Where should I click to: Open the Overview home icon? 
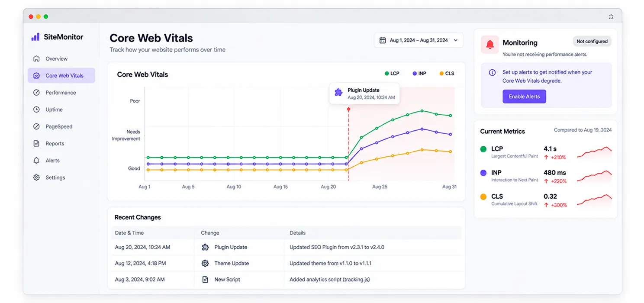click(36, 58)
